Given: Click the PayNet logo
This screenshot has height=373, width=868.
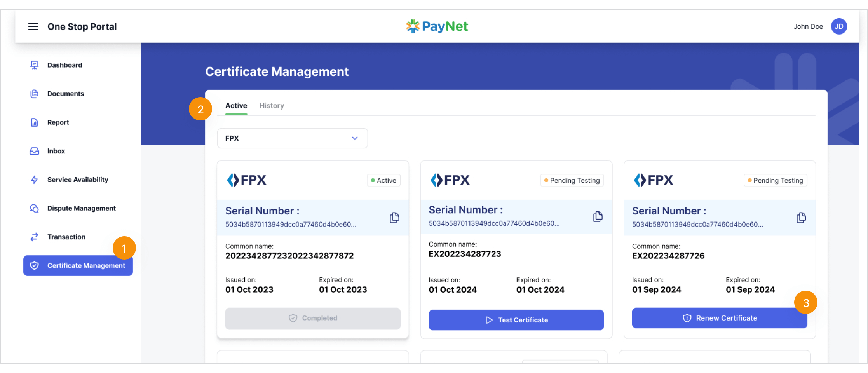Looking at the screenshot, I should [437, 26].
